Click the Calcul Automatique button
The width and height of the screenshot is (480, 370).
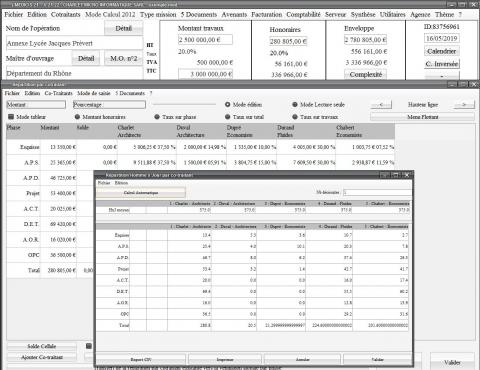(x=141, y=193)
